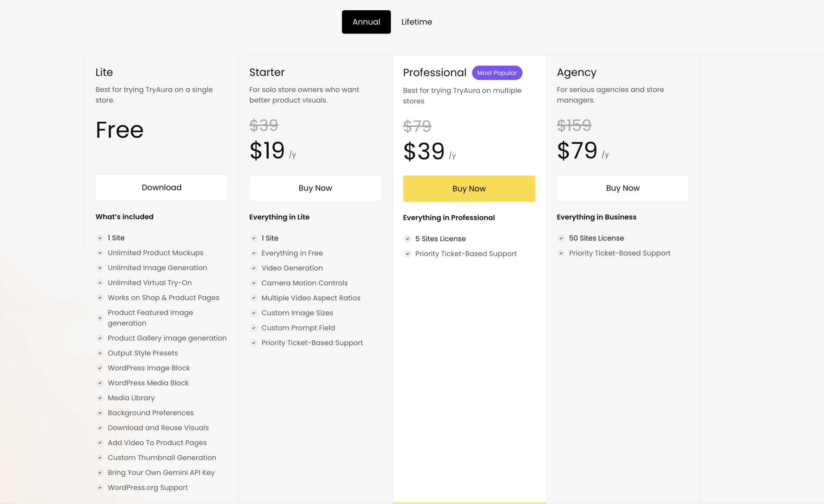Click check icon beside Media Library
The image size is (824, 504).
click(100, 398)
